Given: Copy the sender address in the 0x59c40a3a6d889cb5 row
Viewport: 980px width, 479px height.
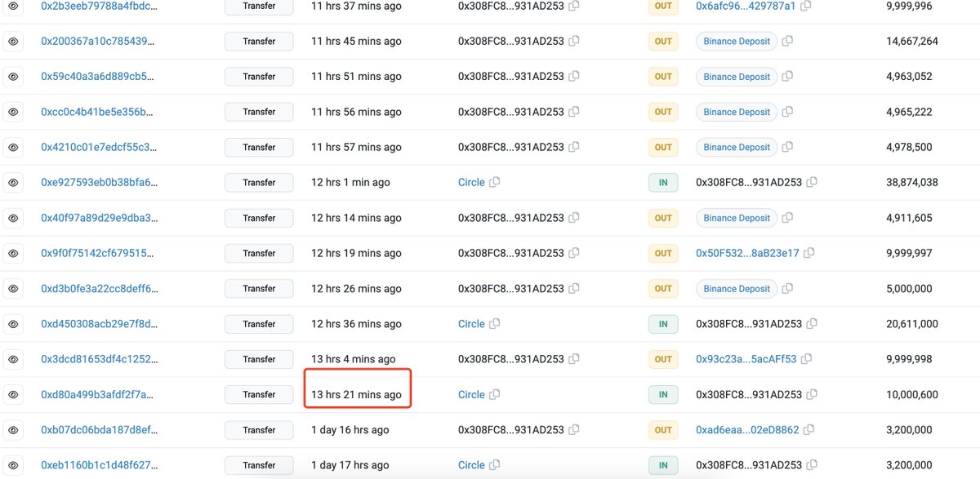Looking at the screenshot, I should (574, 77).
